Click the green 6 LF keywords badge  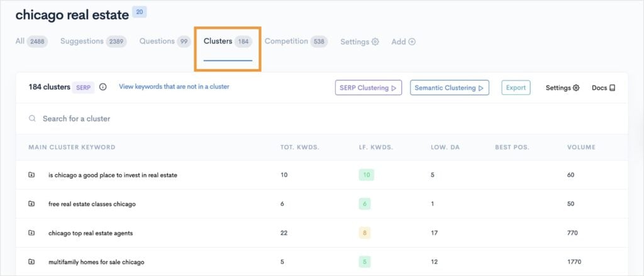pyautogui.click(x=365, y=204)
